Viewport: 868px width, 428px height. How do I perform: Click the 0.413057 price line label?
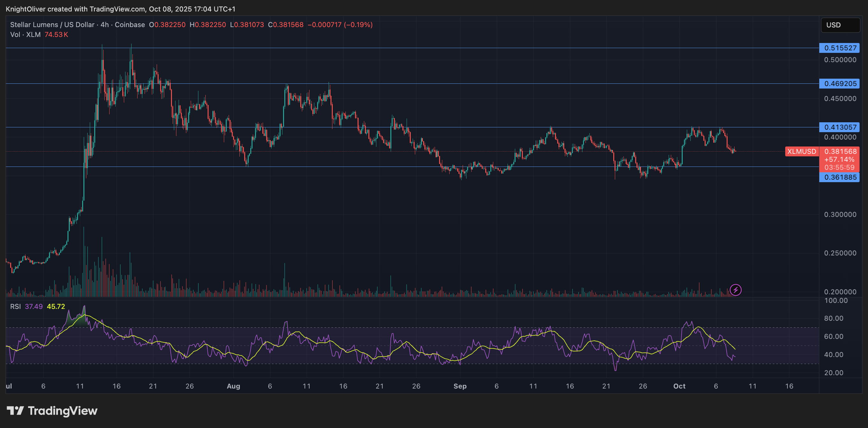(839, 127)
